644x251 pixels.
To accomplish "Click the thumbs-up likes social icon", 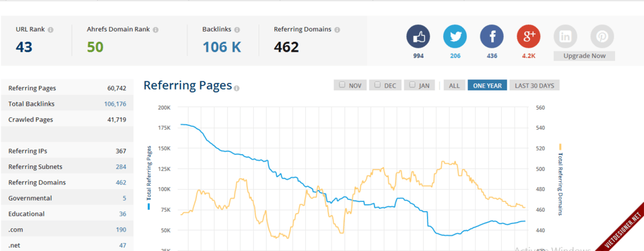I will click(418, 37).
